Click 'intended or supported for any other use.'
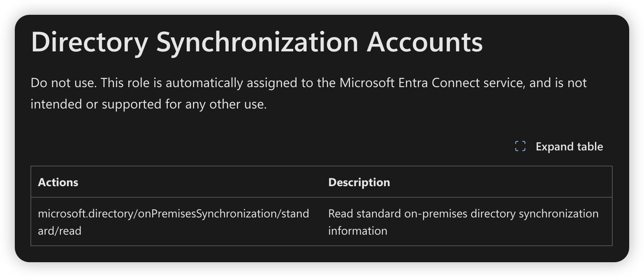This screenshot has height=277, width=644. click(149, 104)
